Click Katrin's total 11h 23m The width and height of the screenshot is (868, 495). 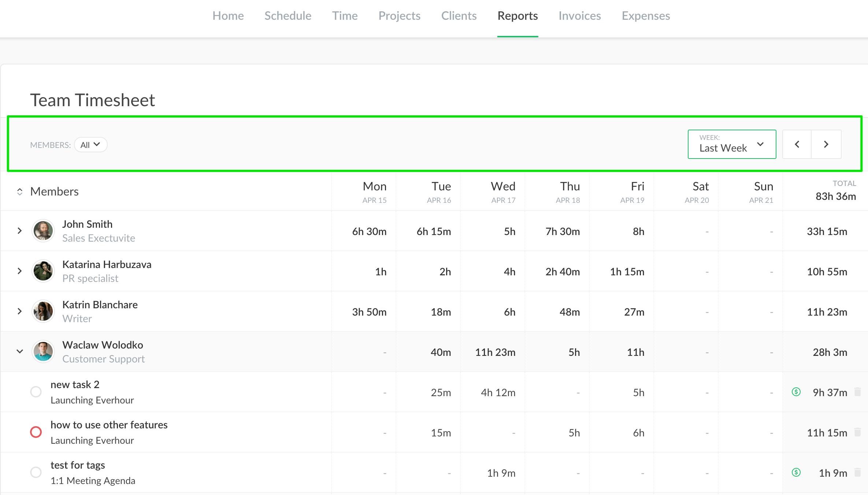[x=827, y=312]
